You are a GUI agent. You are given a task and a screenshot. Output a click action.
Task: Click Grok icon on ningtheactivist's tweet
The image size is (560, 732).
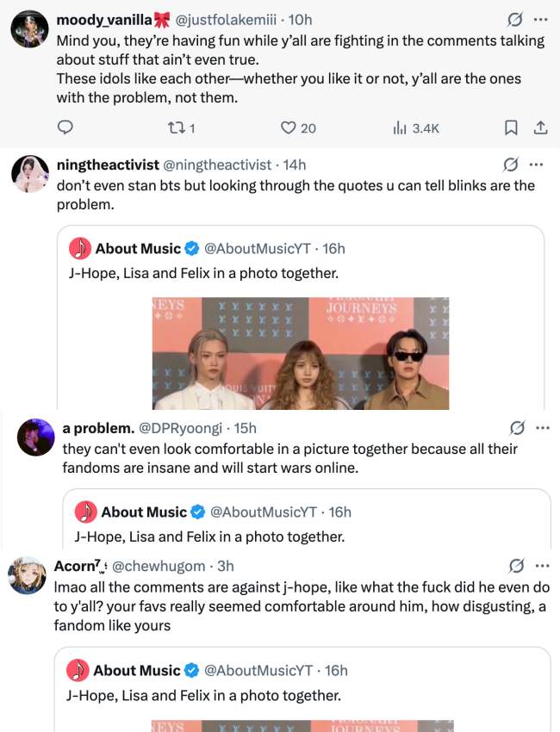(510, 164)
